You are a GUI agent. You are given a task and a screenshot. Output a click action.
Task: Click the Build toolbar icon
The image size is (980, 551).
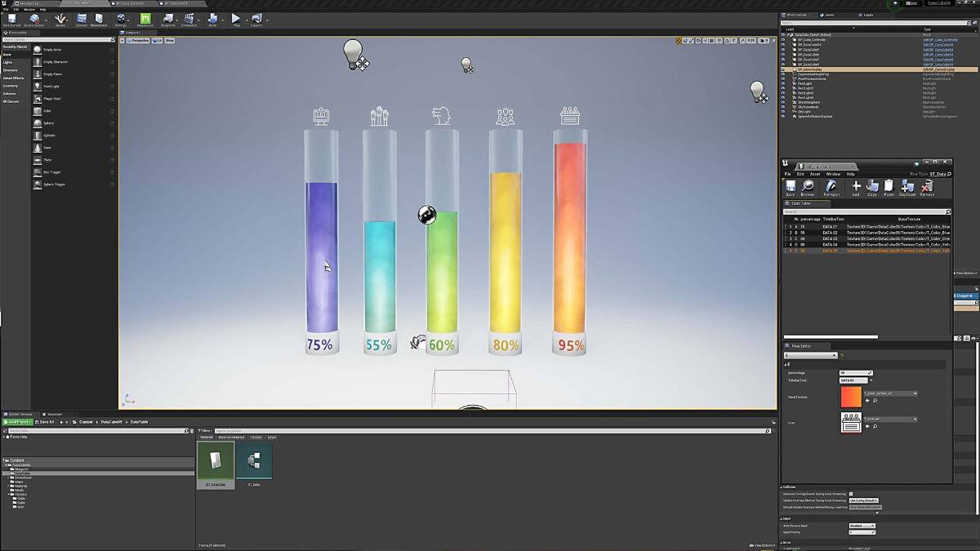(212, 20)
